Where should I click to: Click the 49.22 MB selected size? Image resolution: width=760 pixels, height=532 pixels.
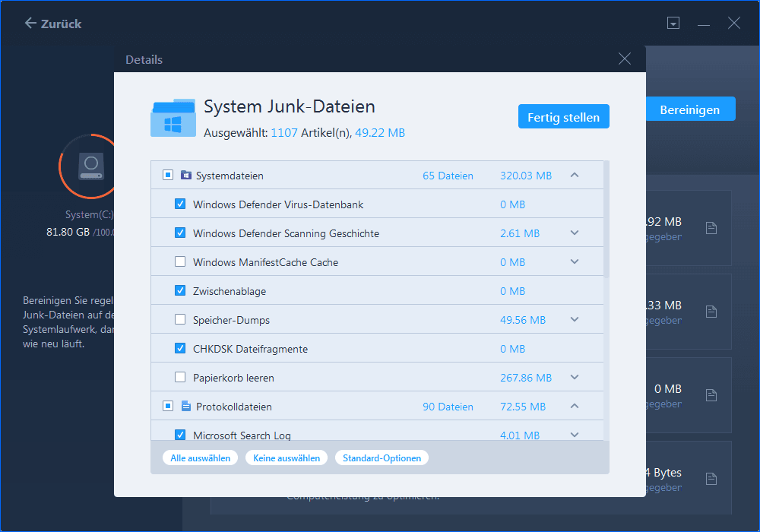380,133
